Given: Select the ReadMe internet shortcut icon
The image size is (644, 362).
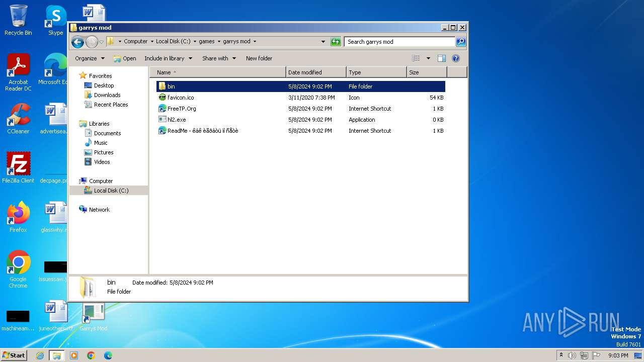Looking at the screenshot, I should 162,131.
